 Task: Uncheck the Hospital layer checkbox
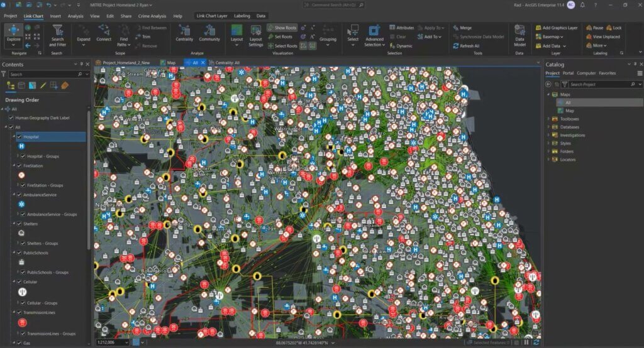(19, 136)
